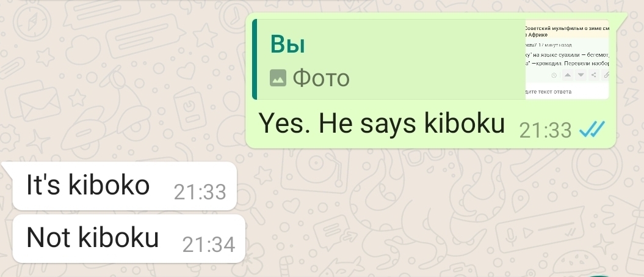644x277 pixels.
Task: Tap the Вы sender name in the quoted reply
Action: (x=288, y=44)
